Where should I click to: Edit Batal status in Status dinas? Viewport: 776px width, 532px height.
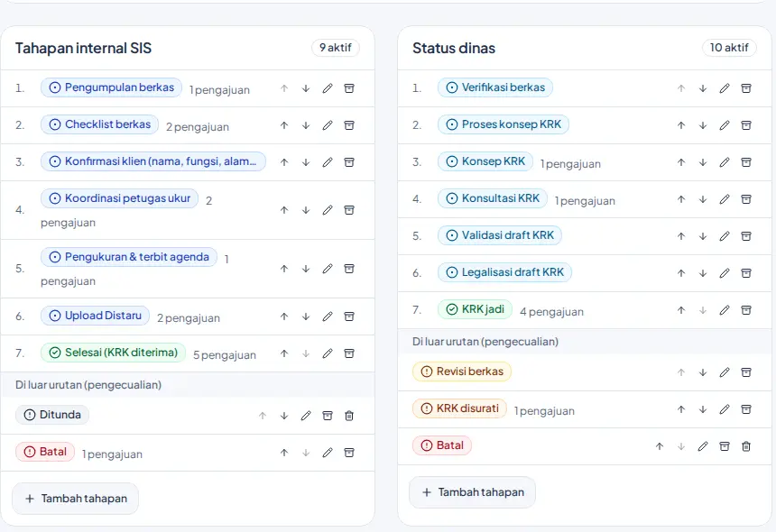703,446
